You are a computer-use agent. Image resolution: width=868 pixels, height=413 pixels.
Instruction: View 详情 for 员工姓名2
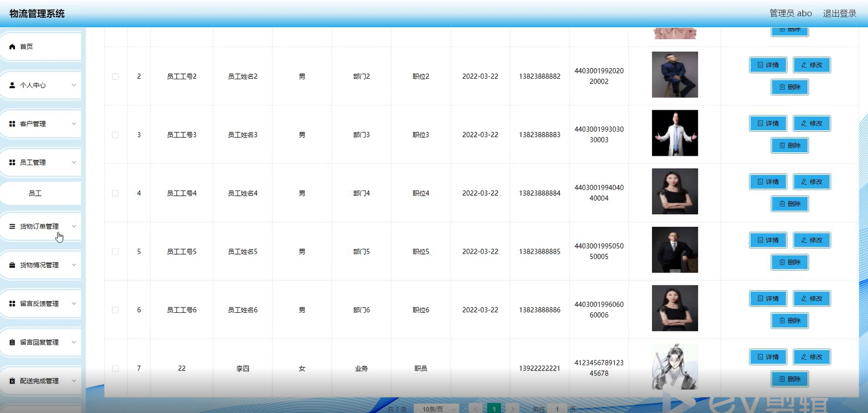click(x=768, y=65)
